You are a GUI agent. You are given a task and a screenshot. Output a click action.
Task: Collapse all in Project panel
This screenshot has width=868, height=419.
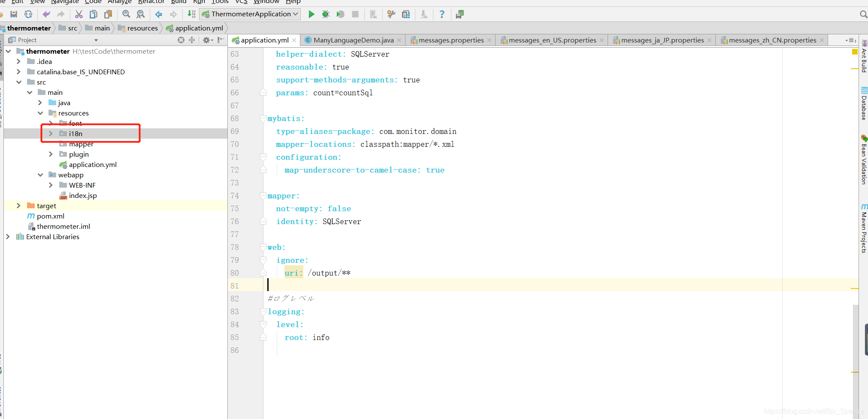point(192,40)
